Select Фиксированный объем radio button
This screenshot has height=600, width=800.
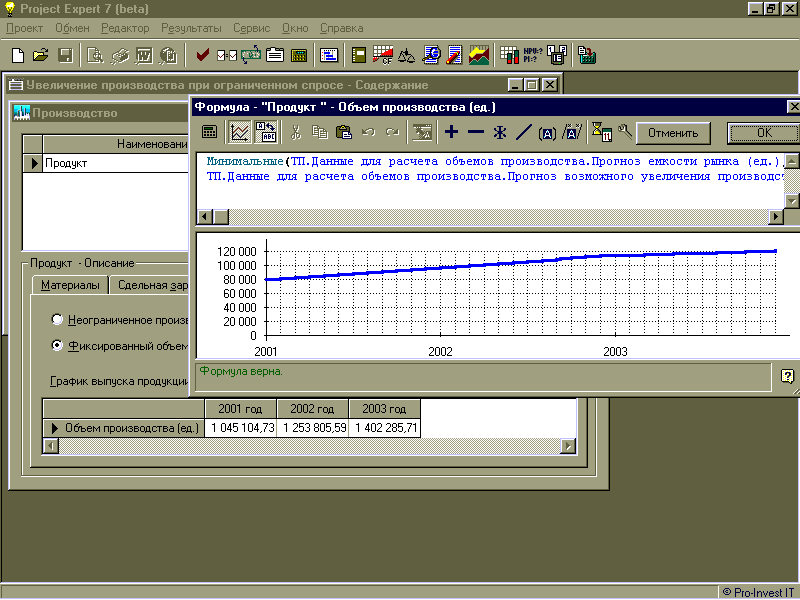[57, 346]
